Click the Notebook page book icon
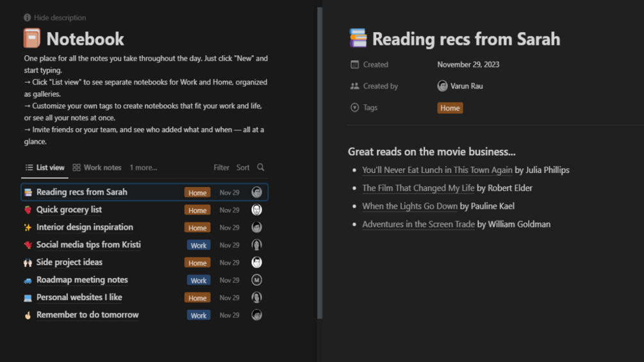644x362 pixels. (x=31, y=38)
